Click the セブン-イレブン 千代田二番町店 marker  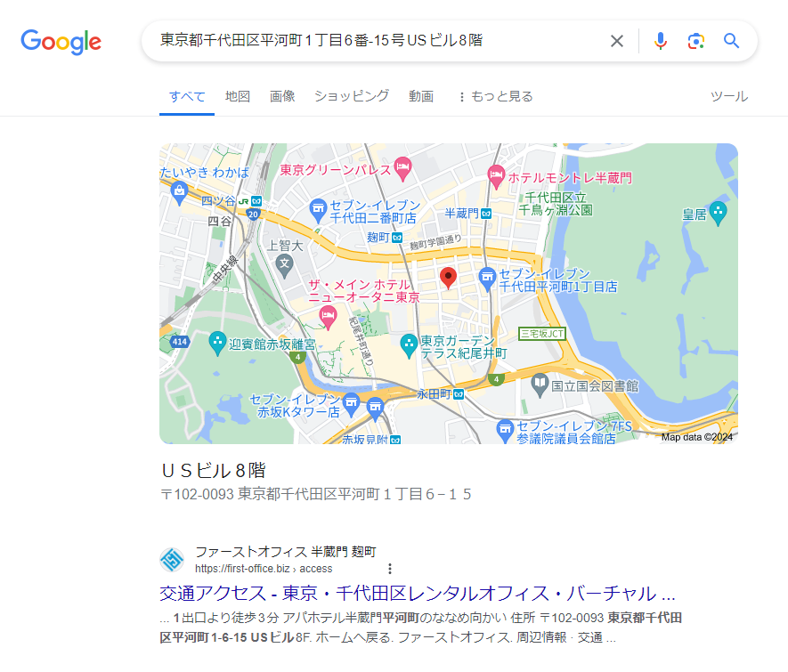coord(318,210)
